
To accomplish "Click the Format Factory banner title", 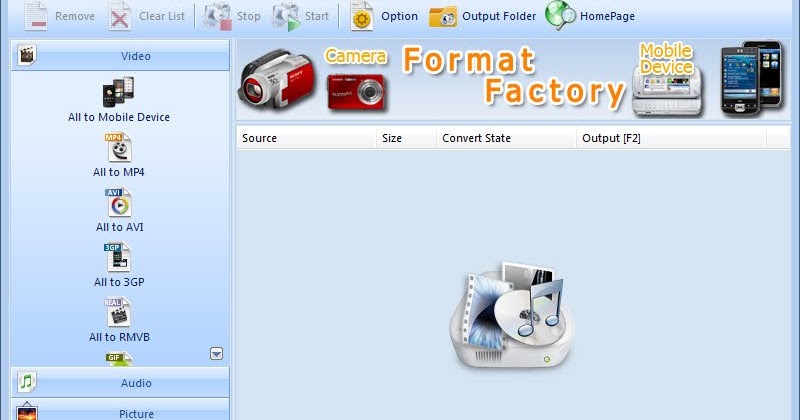I will [513, 77].
